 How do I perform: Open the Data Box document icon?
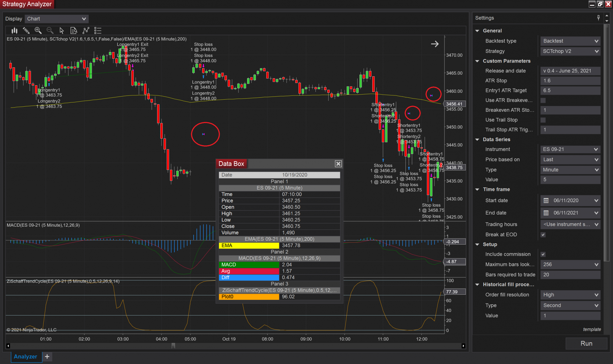pyautogui.click(x=74, y=31)
